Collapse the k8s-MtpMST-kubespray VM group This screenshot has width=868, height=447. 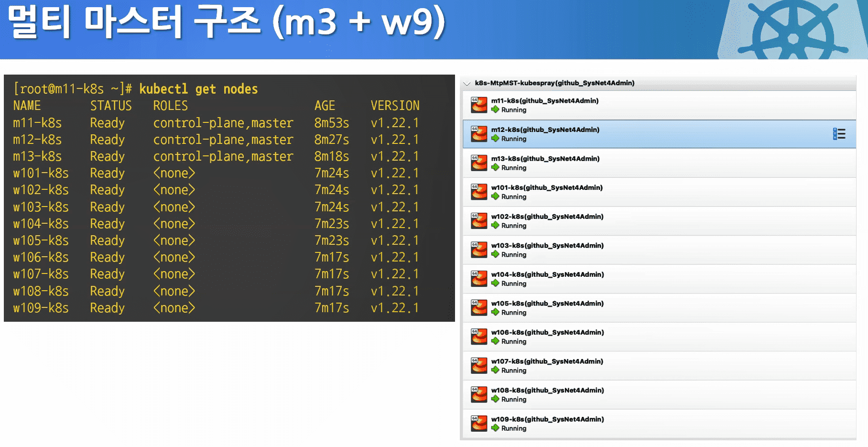(467, 83)
